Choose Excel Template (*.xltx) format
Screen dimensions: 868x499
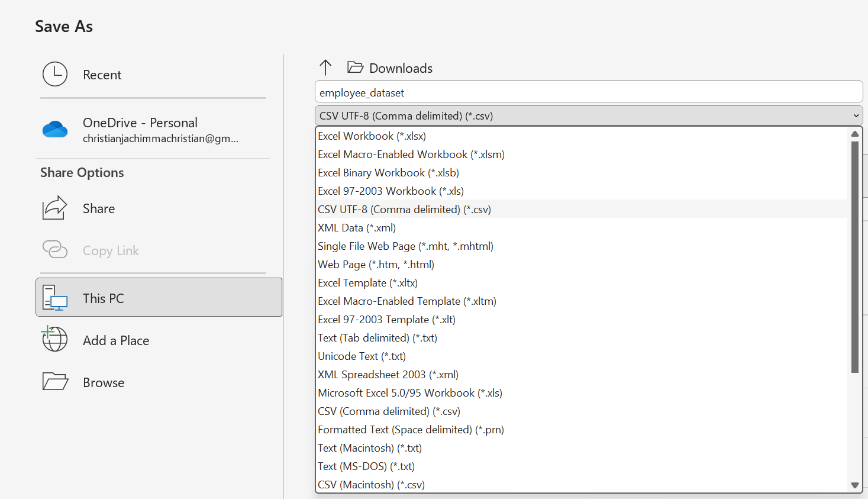coord(367,283)
